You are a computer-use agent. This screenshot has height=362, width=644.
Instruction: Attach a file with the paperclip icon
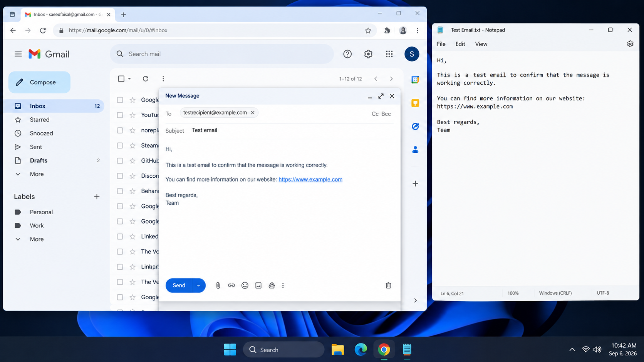point(218,285)
